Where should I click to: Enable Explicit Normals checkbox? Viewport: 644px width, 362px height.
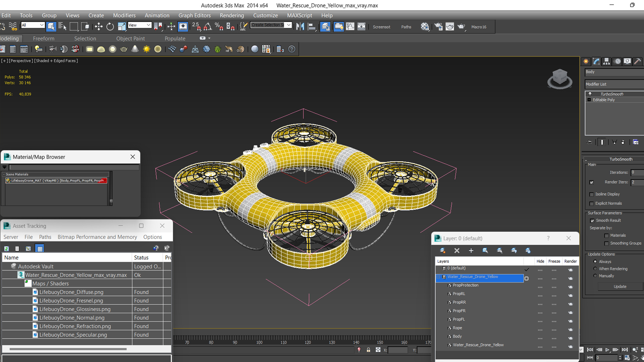[x=591, y=204]
